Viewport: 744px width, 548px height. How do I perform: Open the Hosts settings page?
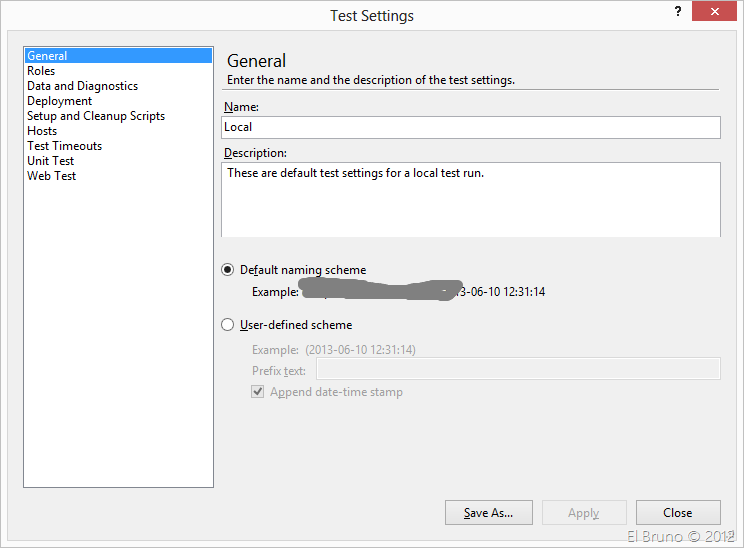pyautogui.click(x=42, y=131)
